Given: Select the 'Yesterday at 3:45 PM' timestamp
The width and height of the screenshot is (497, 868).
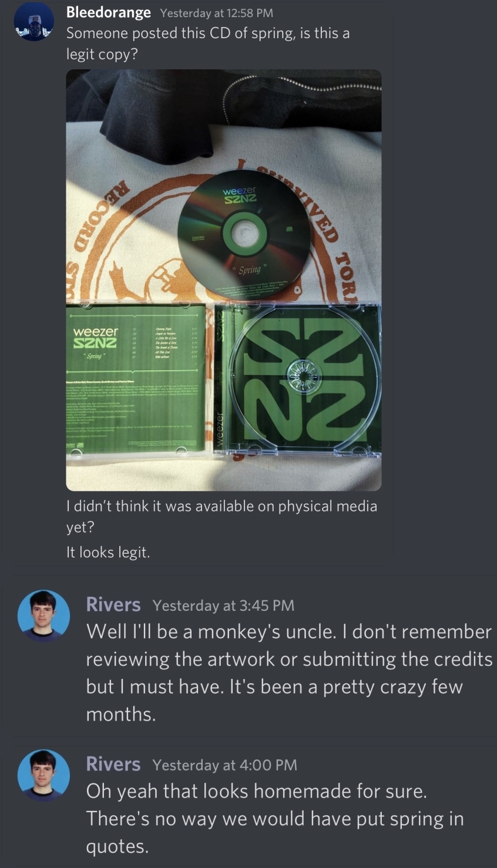Looking at the screenshot, I should [223, 605].
